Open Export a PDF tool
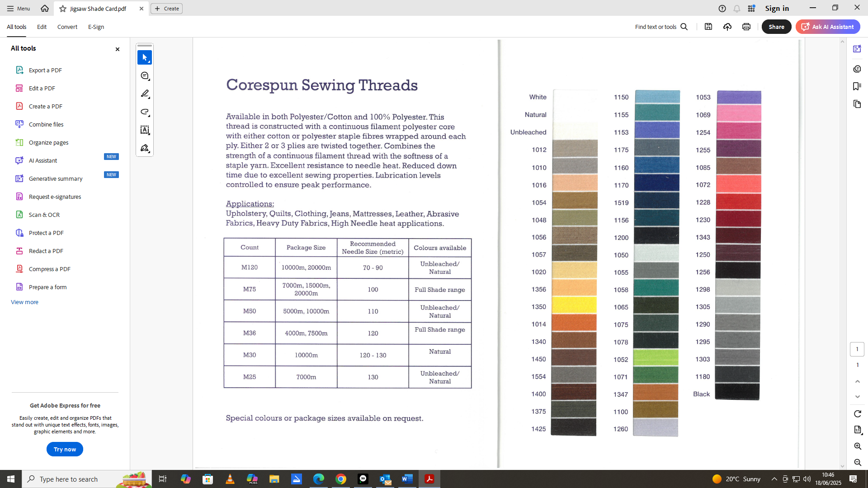This screenshot has width=868, height=488. [45, 70]
